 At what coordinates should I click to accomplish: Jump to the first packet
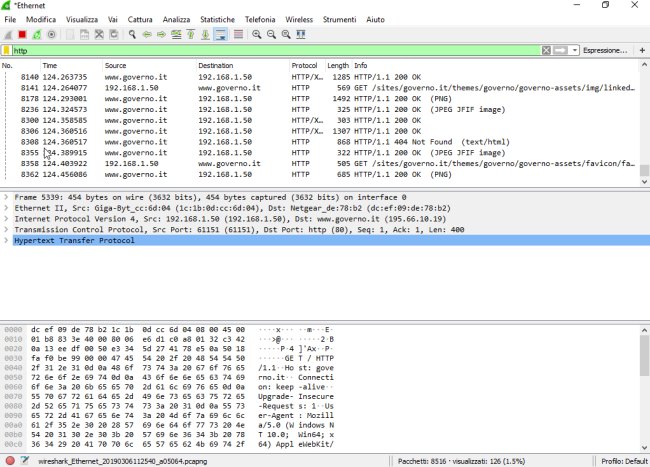pos(191,34)
